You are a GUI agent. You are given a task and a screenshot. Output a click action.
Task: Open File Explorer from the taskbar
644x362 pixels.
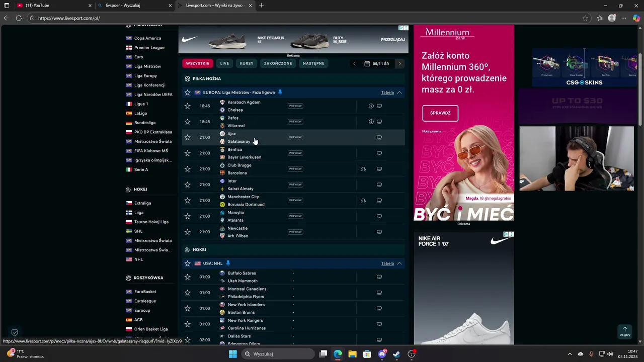(352, 354)
